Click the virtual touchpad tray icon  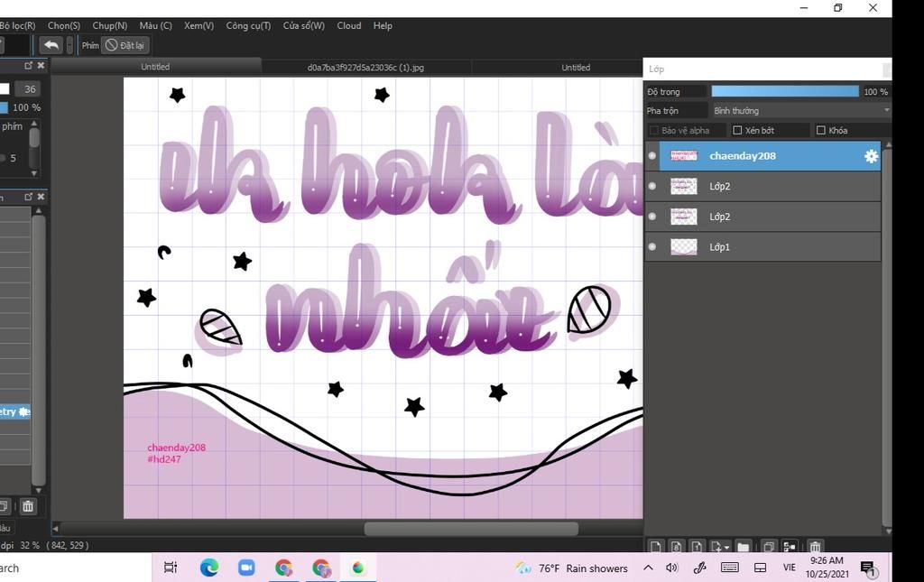click(760, 568)
